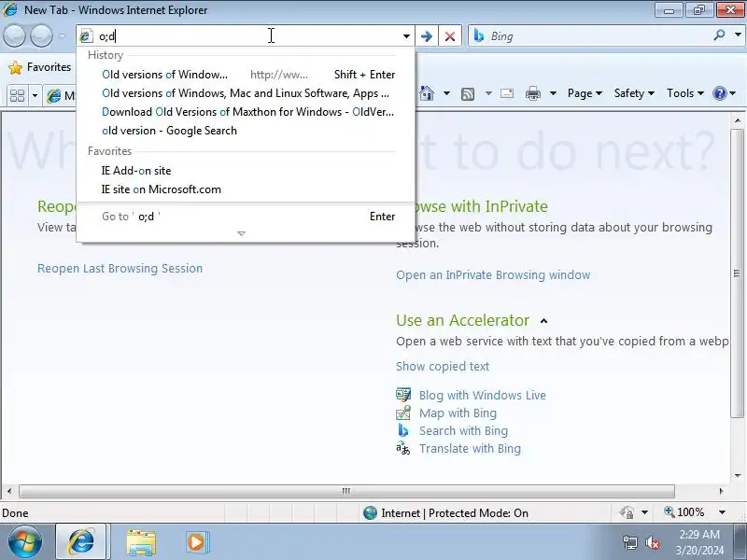
Task: Open the Home button dropdown arrow
Action: pos(446,93)
